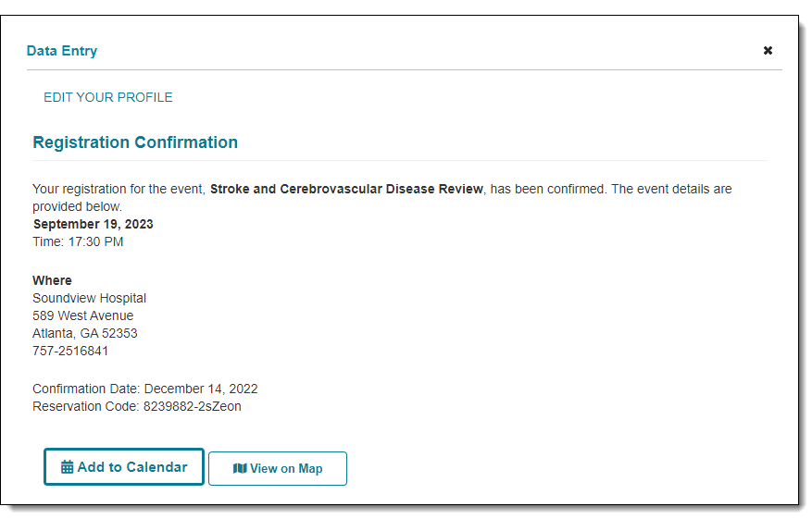Select the Stroke and Cerebrovascular Disease Review event name
Screen dimensions: 812x519
pyautogui.click(x=346, y=189)
